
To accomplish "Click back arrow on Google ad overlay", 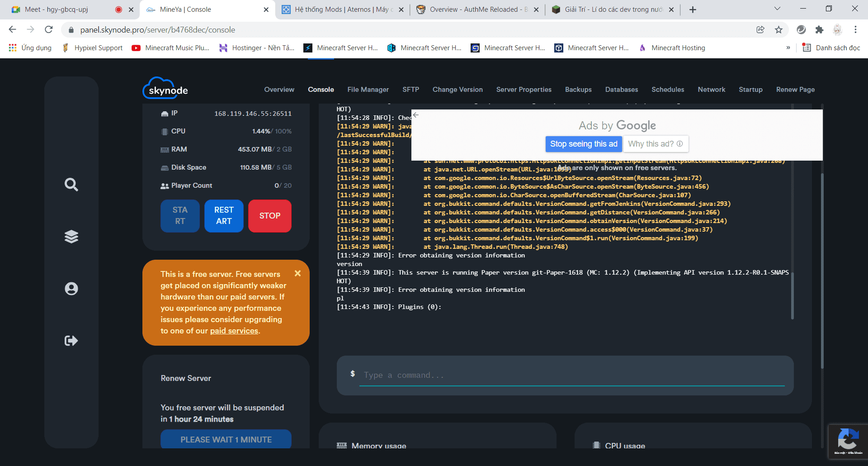I will coord(416,115).
